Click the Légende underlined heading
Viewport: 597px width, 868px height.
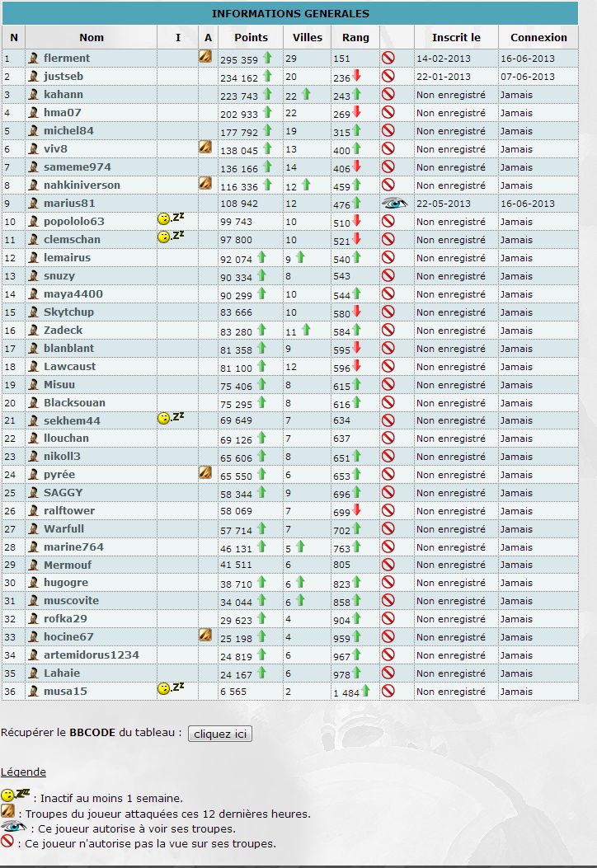[x=23, y=772]
